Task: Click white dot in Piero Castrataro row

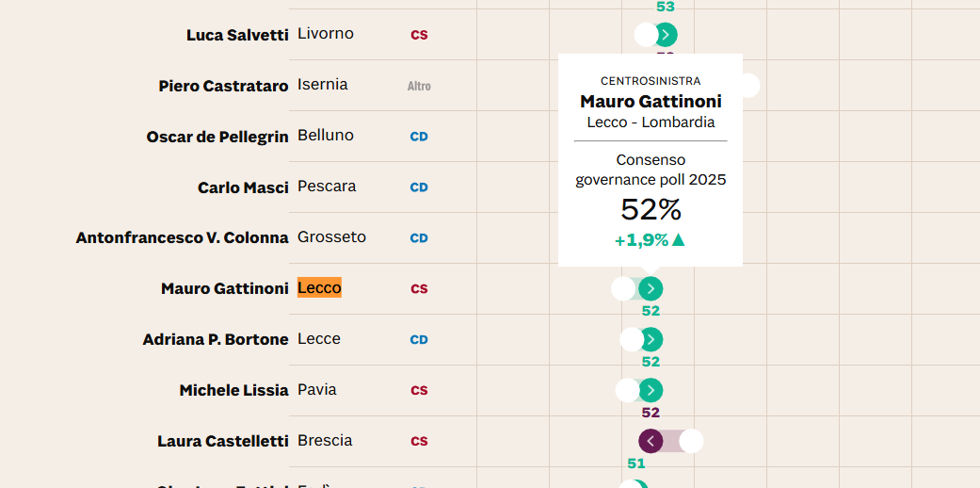Action: click(x=748, y=85)
